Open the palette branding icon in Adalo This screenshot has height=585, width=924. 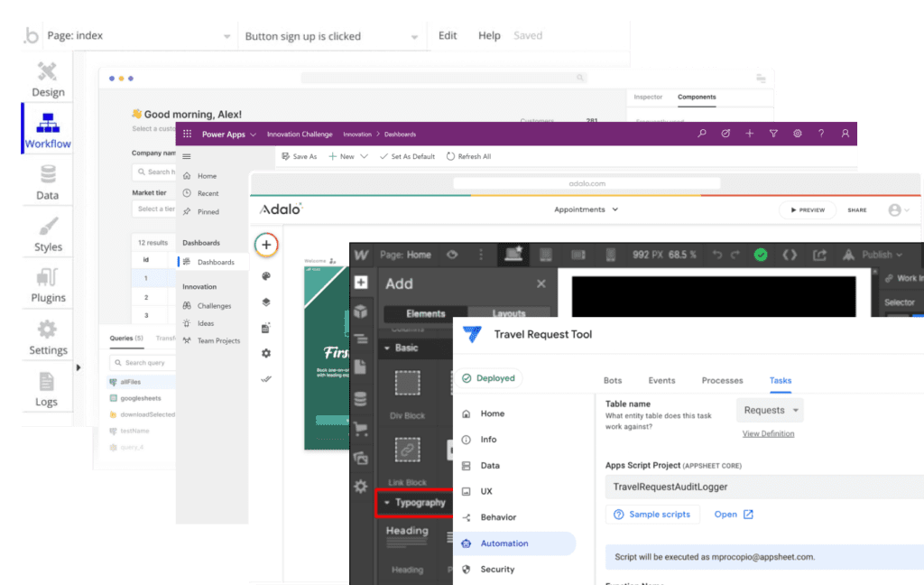pyautogui.click(x=266, y=276)
